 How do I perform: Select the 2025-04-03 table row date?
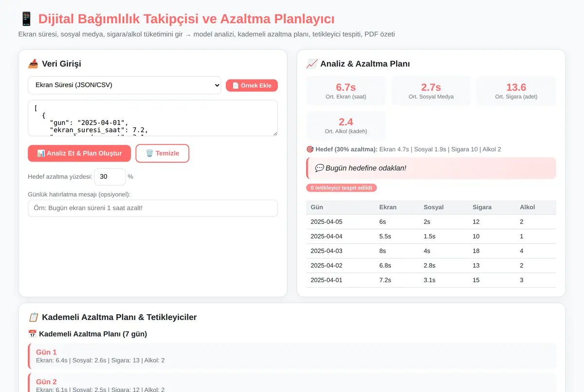(x=327, y=251)
